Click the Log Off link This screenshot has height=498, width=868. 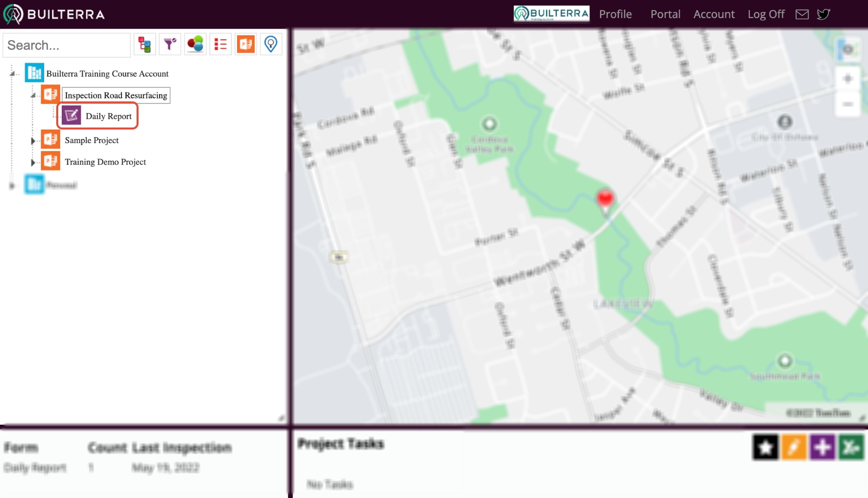click(766, 14)
